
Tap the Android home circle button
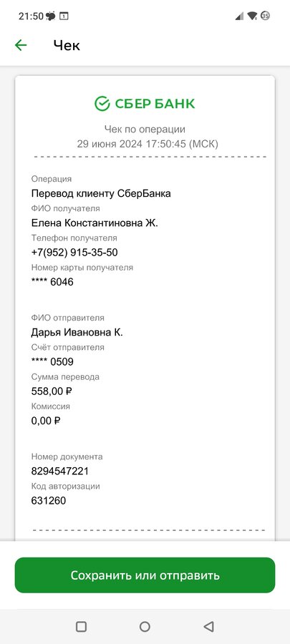coord(145,626)
